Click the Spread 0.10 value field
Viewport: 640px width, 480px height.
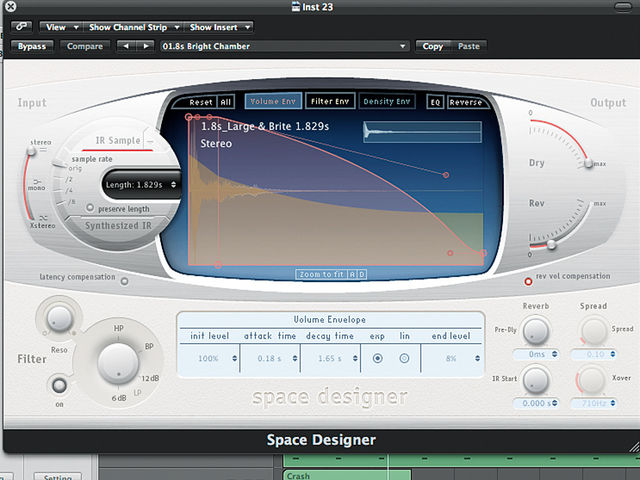(594, 354)
